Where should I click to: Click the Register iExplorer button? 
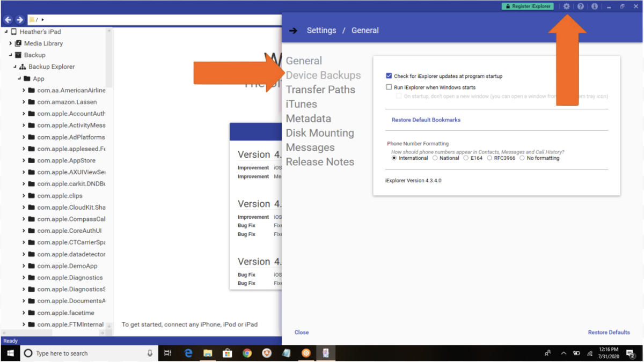pyautogui.click(x=527, y=6)
